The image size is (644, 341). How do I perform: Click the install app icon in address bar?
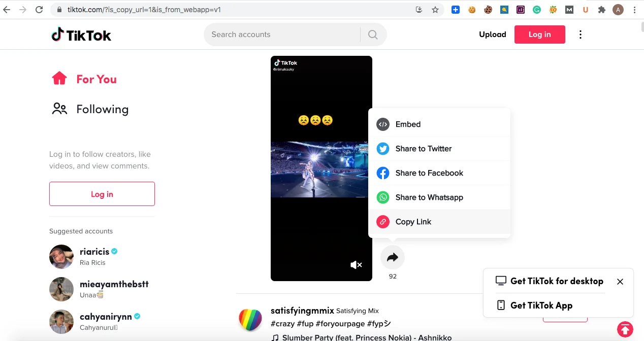tap(419, 10)
